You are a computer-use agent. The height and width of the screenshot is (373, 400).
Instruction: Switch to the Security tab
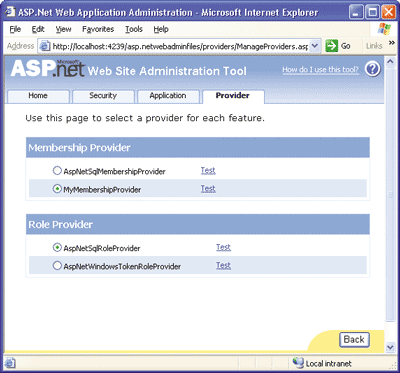click(x=103, y=96)
